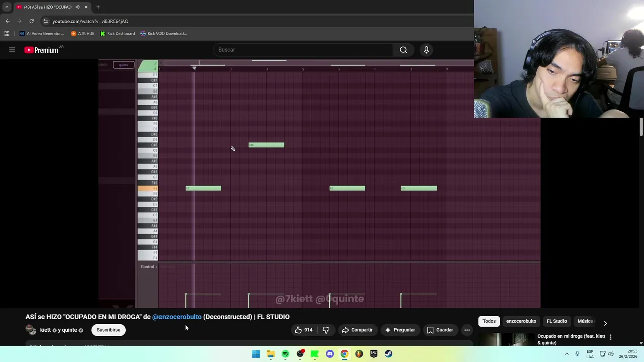Open Steam from the taskbar
Viewport: 644px width, 362px height.
tap(389, 354)
